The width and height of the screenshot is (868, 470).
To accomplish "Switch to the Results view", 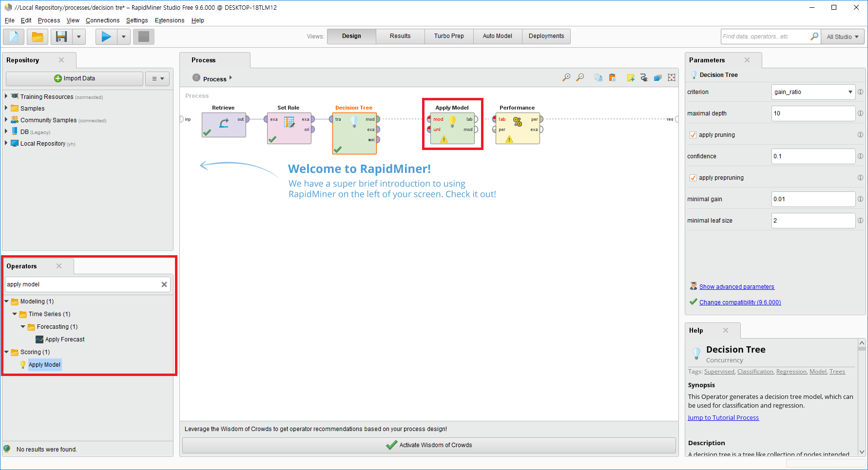I will click(400, 36).
